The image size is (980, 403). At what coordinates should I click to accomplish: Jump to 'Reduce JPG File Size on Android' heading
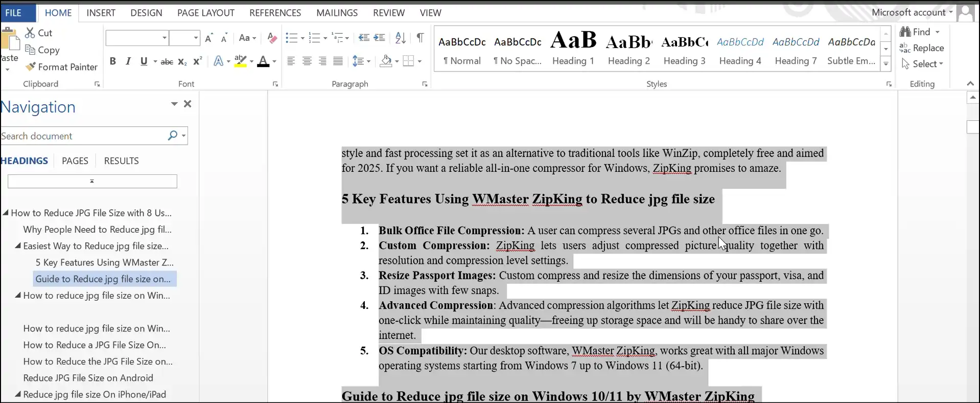click(88, 377)
